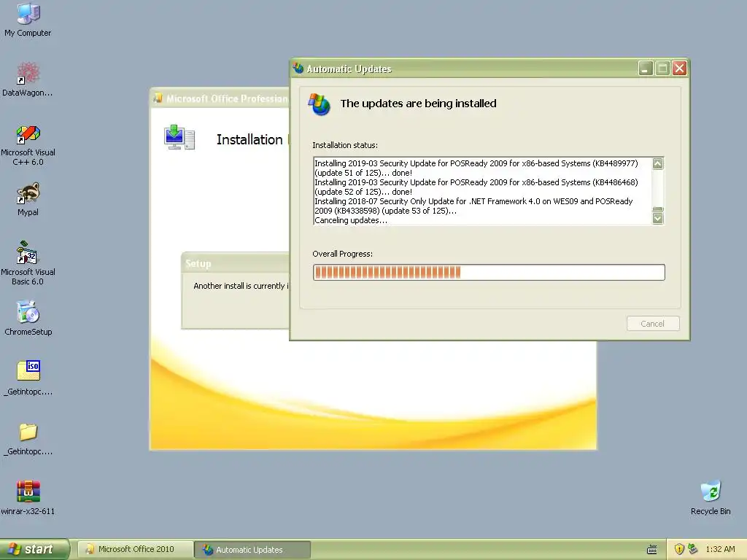Click the Cancel button in Automatic Updates
747x560 pixels.
(653, 324)
